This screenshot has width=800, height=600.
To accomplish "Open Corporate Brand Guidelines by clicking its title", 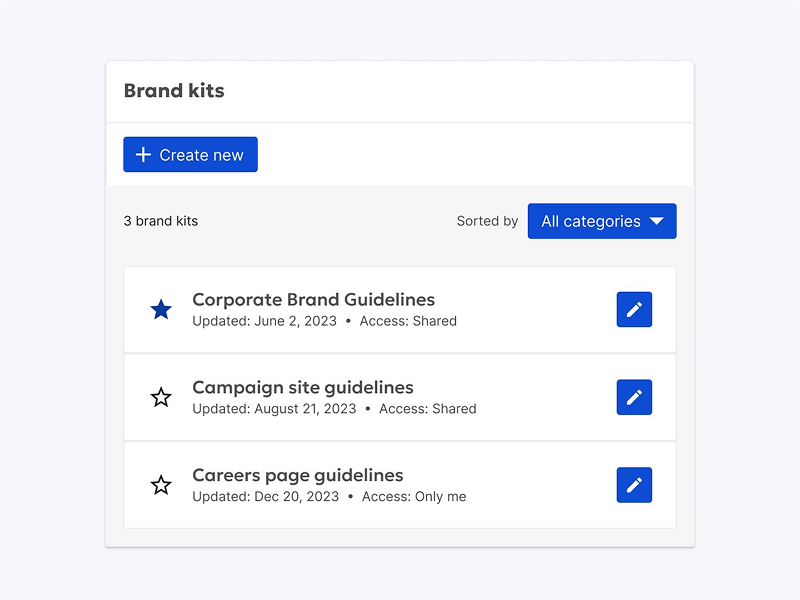I will click(x=314, y=299).
